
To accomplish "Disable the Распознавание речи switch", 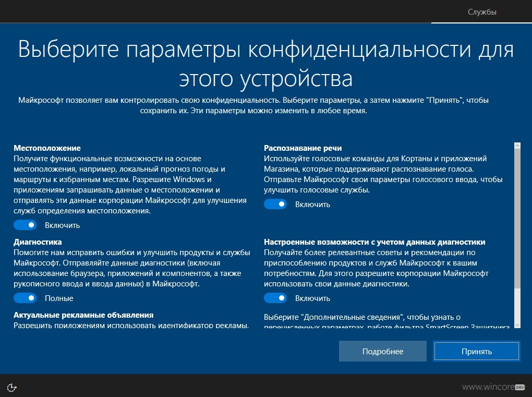I will click(275, 204).
